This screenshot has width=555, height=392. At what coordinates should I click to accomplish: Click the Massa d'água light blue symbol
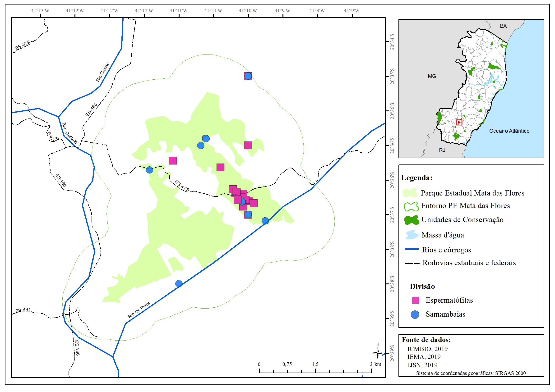click(x=412, y=235)
